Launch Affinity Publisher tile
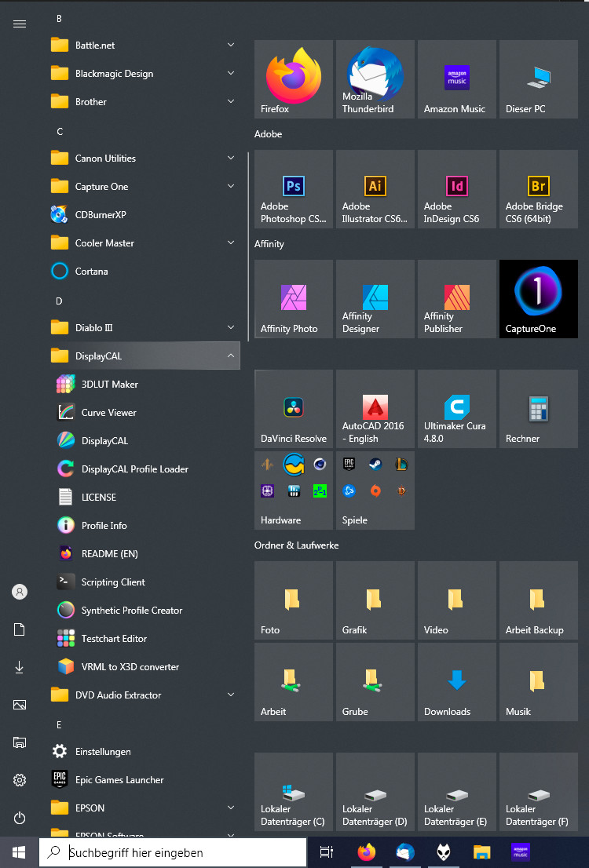 click(456, 299)
